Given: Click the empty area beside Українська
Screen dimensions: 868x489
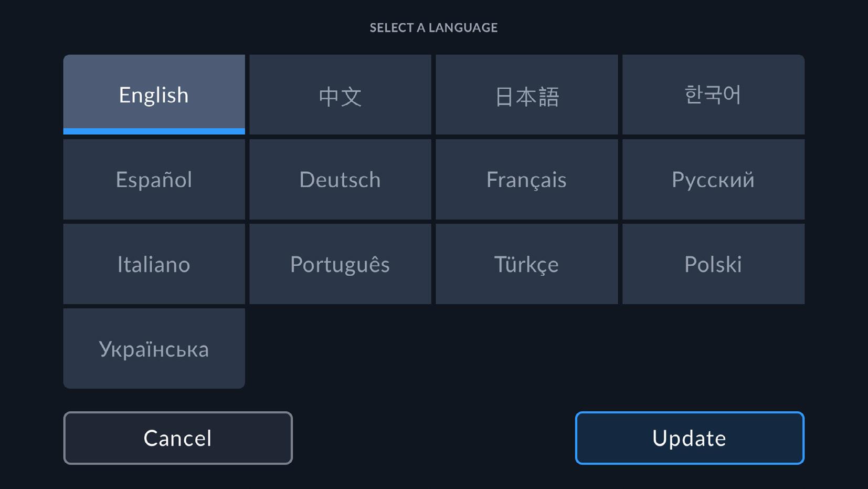Looking at the screenshot, I should pos(527,348).
